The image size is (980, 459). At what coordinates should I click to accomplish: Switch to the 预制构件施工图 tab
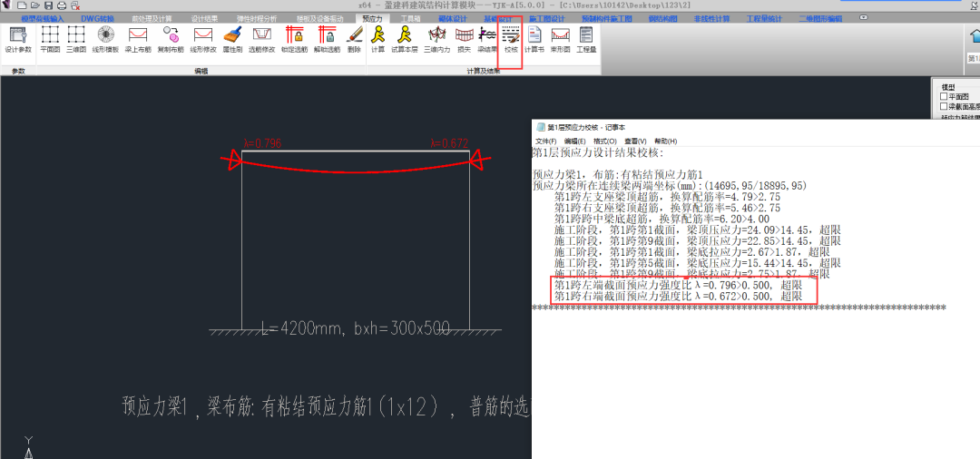click(x=607, y=19)
